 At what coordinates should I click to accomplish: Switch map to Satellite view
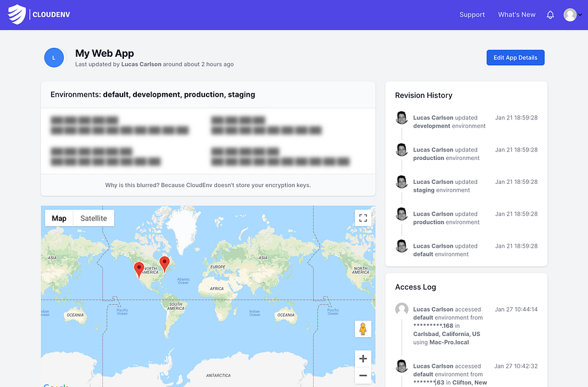[x=94, y=218]
